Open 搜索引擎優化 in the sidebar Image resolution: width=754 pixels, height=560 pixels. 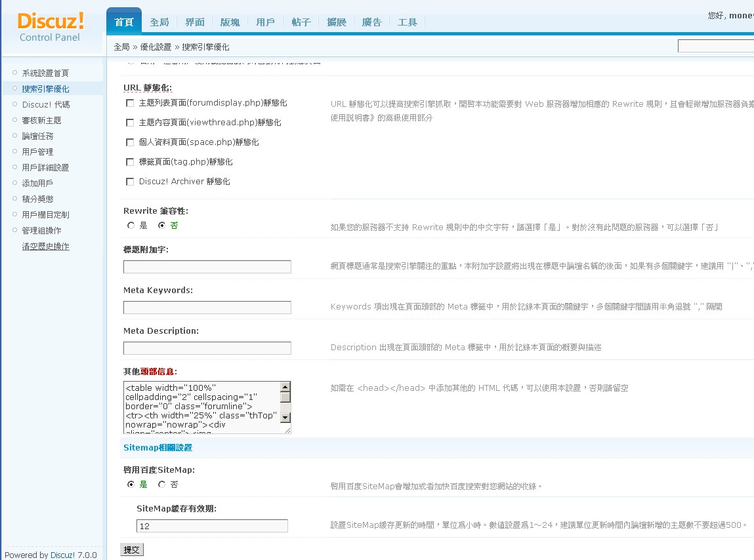(x=45, y=89)
